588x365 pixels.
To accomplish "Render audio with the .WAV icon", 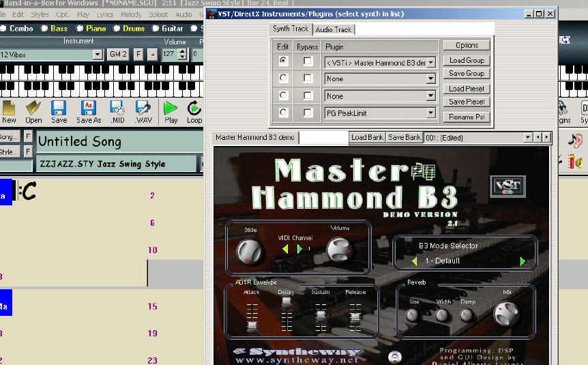I will [144, 112].
